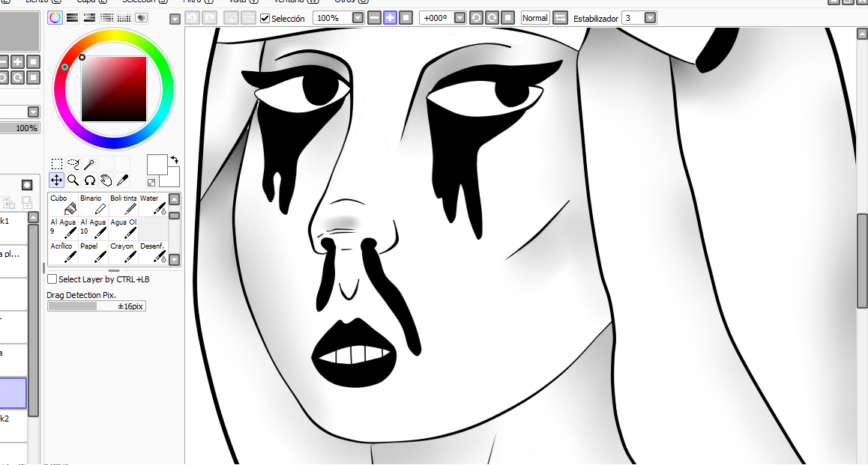Select the eyedropper color picker tool
Image resolution: width=868 pixels, height=465 pixels.
(x=123, y=180)
